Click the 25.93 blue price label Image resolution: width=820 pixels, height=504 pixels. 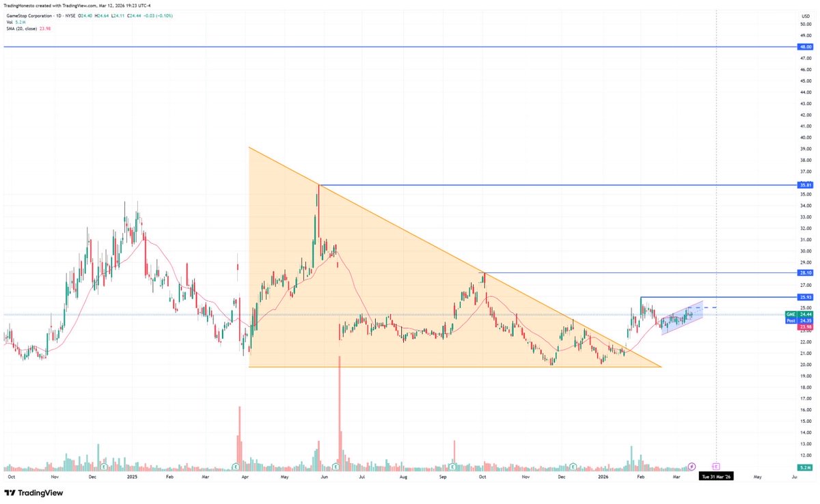(804, 297)
